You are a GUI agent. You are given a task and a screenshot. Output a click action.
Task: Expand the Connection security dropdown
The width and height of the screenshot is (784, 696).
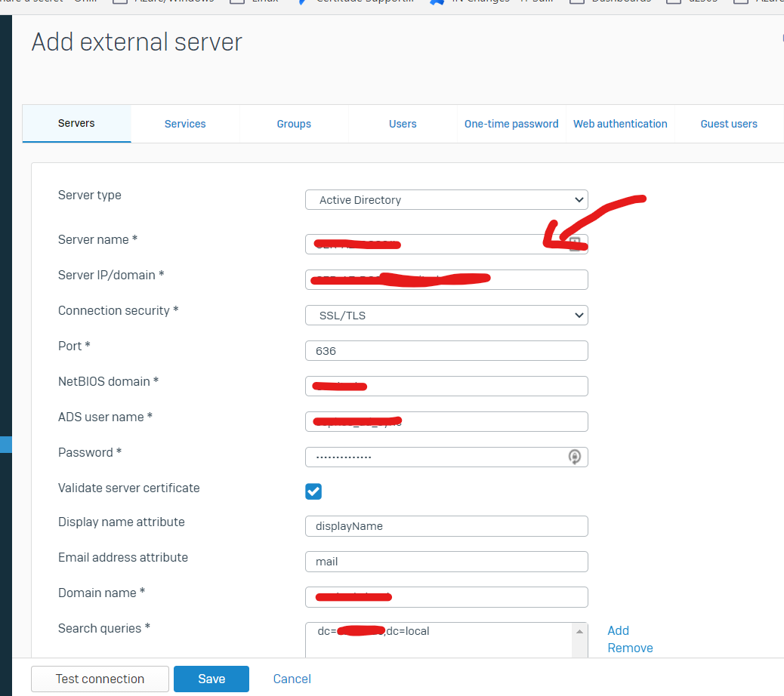click(x=446, y=316)
